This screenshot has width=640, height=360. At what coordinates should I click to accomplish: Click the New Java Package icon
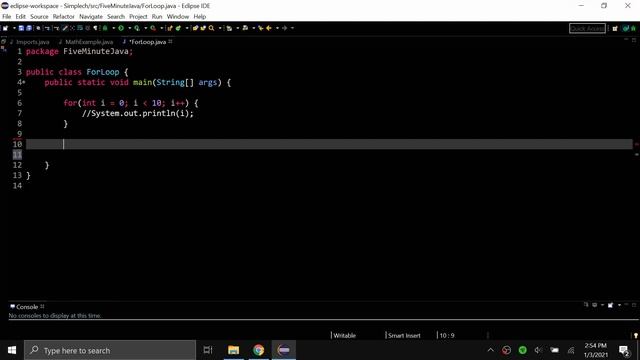coord(170,28)
